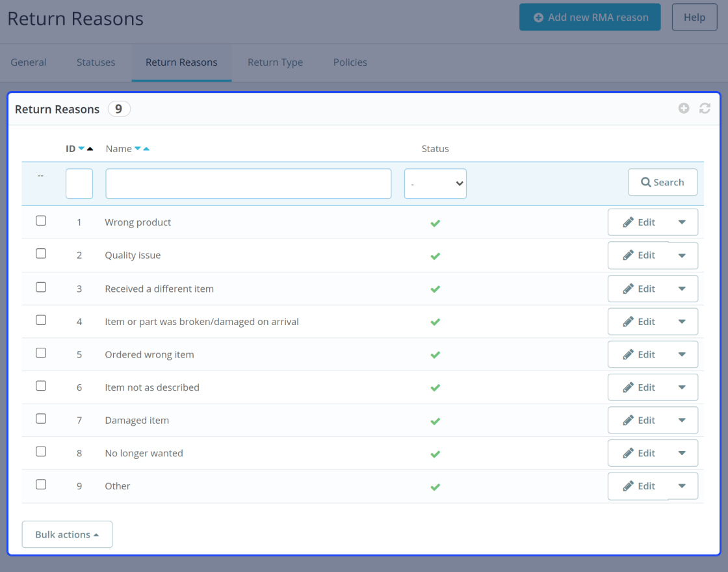Switch to the Statuses tab
728x572 pixels.
96,62
